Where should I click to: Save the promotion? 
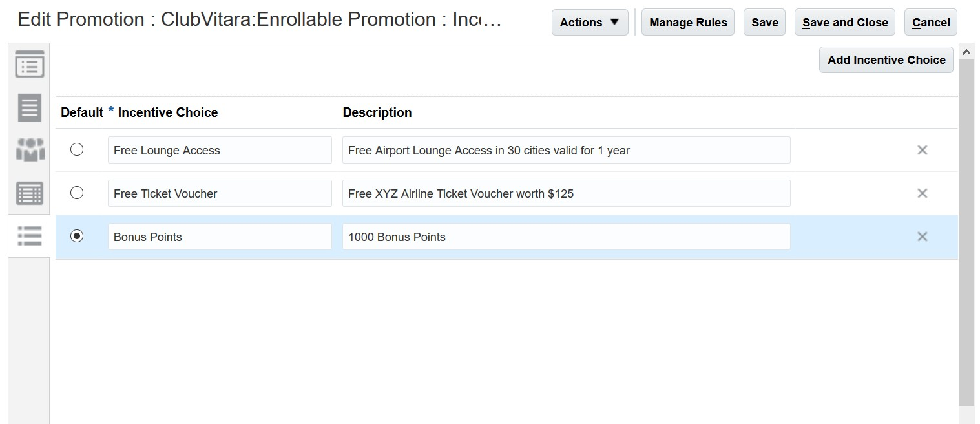(x=764, y=23)
